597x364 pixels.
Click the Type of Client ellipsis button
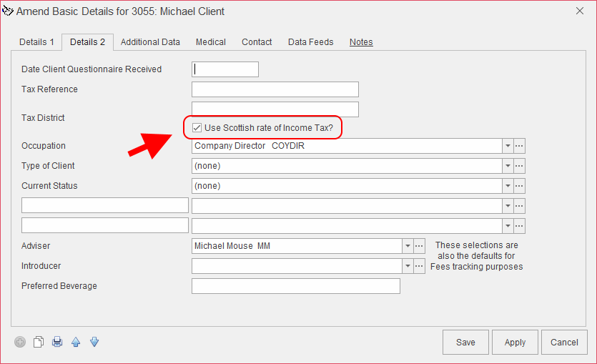tap(520, 166)
